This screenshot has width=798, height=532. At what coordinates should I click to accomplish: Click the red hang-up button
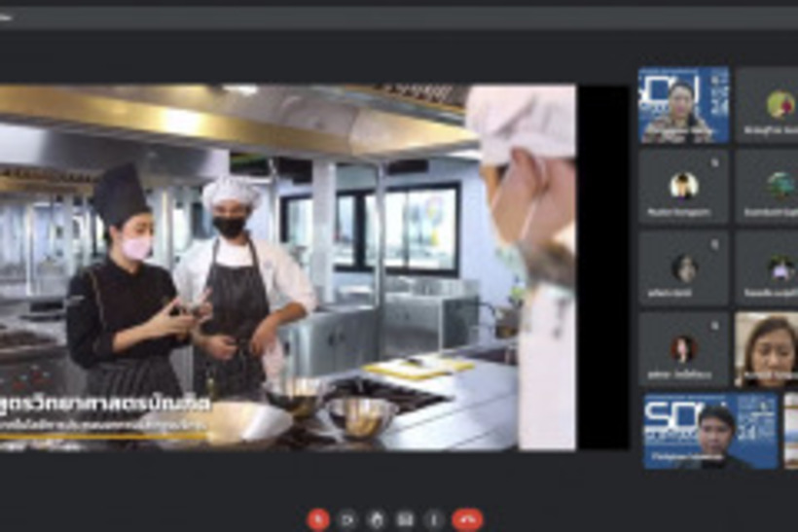(x=467, y=519)
